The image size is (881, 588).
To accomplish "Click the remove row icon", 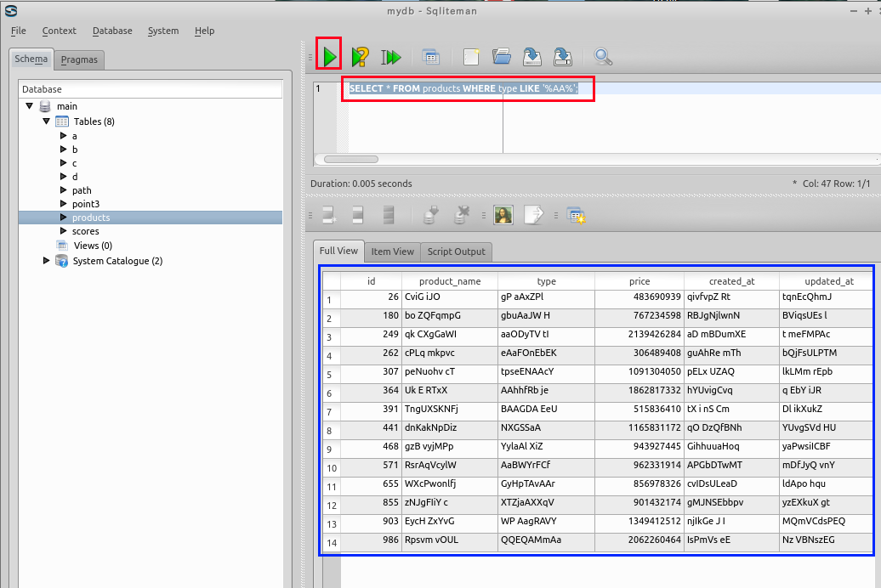I will tap(357, 215).
